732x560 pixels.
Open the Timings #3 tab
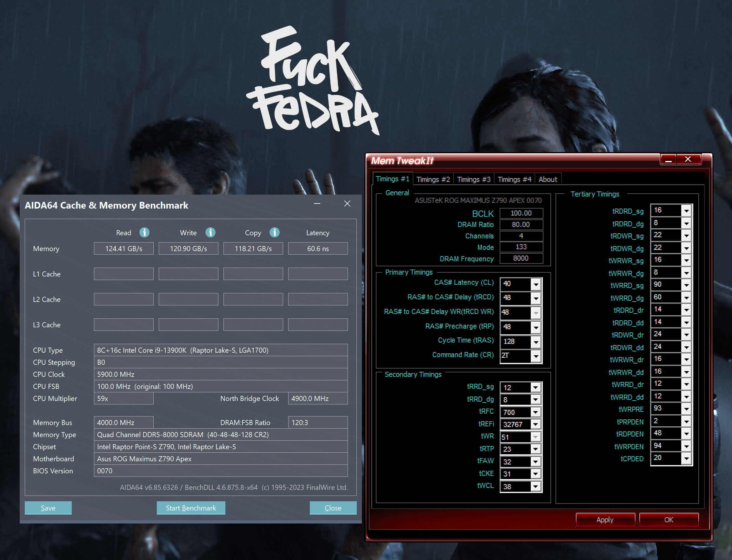point(474,179)
